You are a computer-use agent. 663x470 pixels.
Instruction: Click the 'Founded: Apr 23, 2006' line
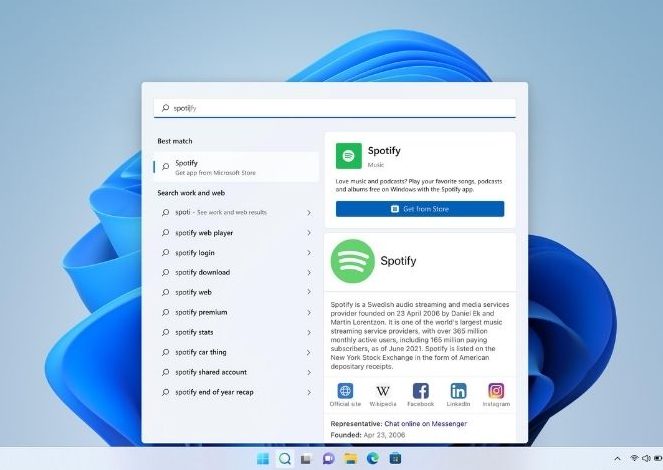[367, 435]
